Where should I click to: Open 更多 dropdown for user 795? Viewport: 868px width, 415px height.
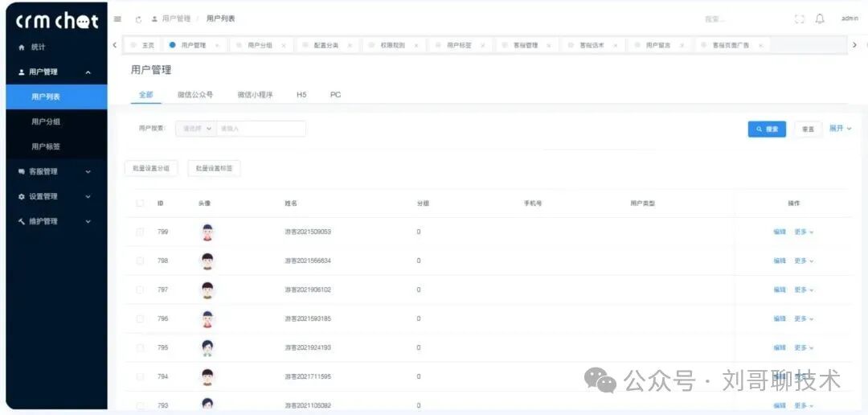(x=804, y=348)
